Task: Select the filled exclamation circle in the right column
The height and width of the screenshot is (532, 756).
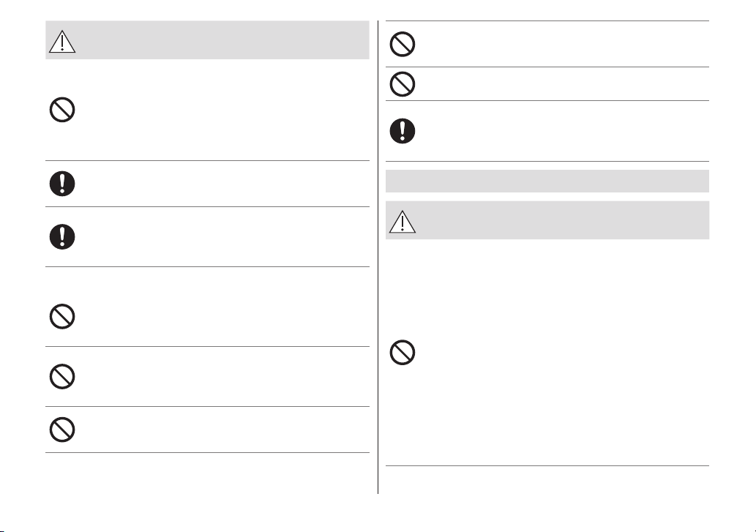Action: pyautogui.click(x=402, y=130)
